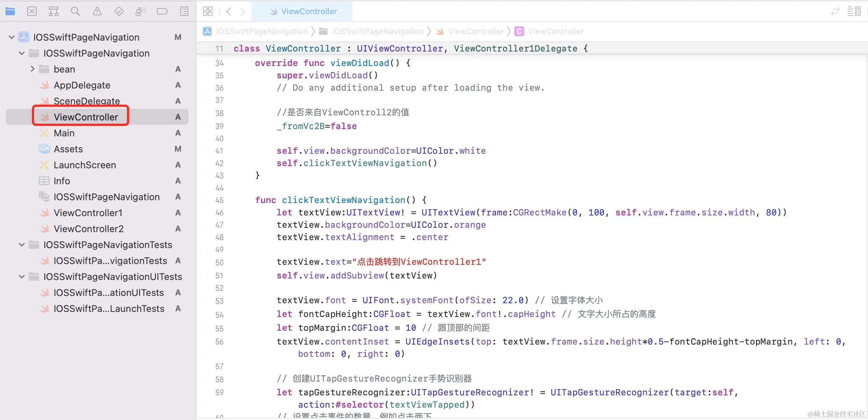Open the Find navigator magnifier icon

[75, 12]
